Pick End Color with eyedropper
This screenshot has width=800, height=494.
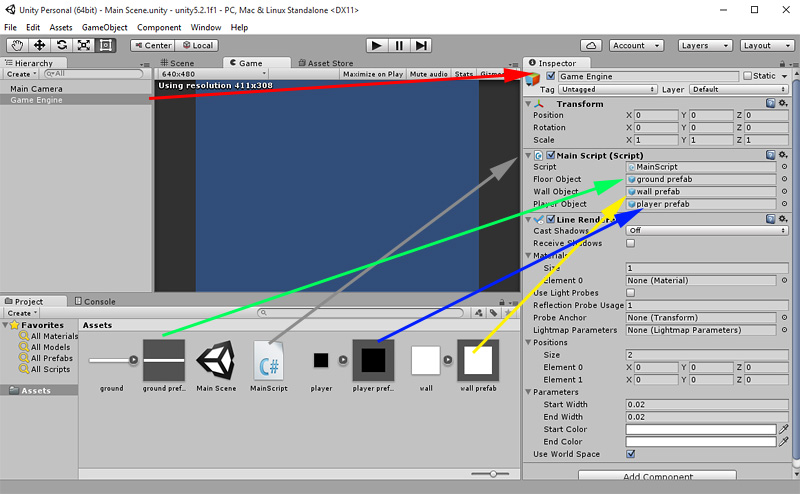(784, 441)
